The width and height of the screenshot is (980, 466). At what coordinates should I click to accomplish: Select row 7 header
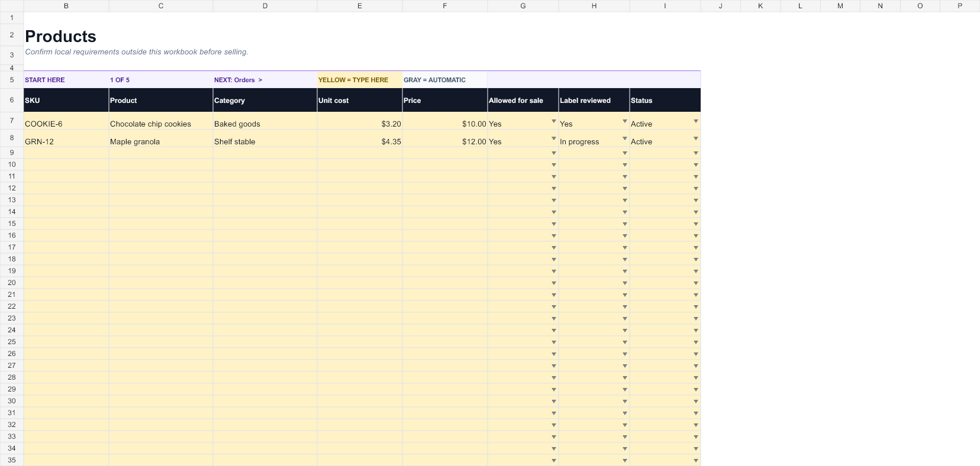click(12, 121)
